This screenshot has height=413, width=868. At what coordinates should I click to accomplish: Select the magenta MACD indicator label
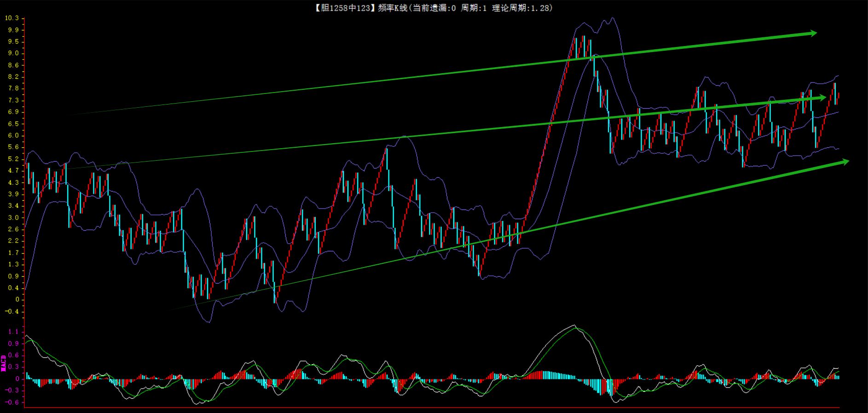pyautogui.click(x=4, y=363)
